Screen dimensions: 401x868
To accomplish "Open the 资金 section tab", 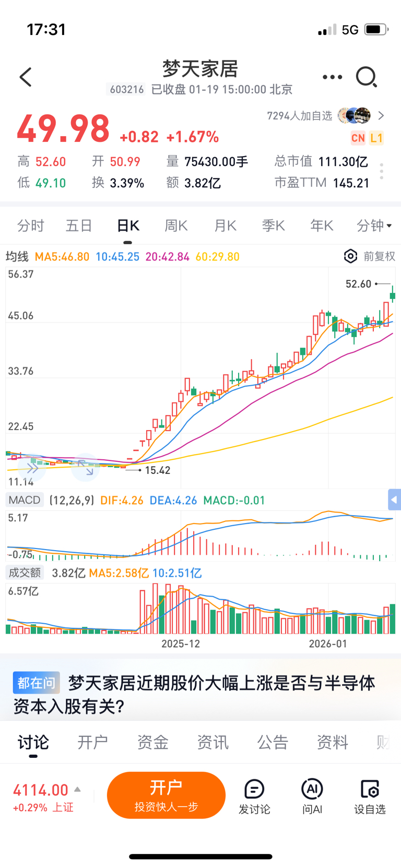I will (153, 742).
